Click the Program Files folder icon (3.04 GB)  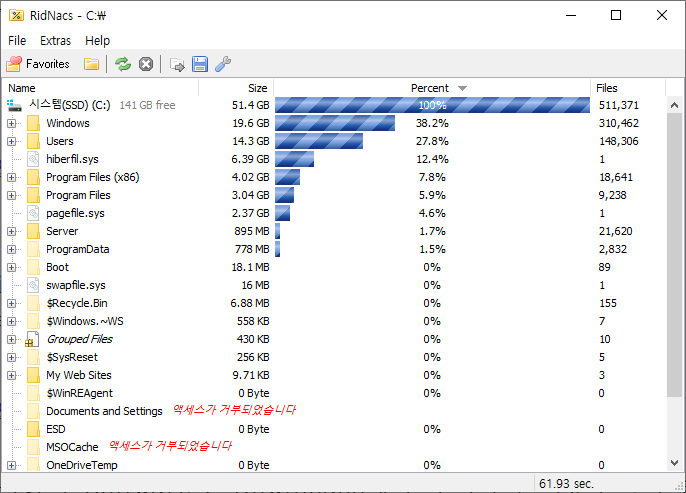33,195
